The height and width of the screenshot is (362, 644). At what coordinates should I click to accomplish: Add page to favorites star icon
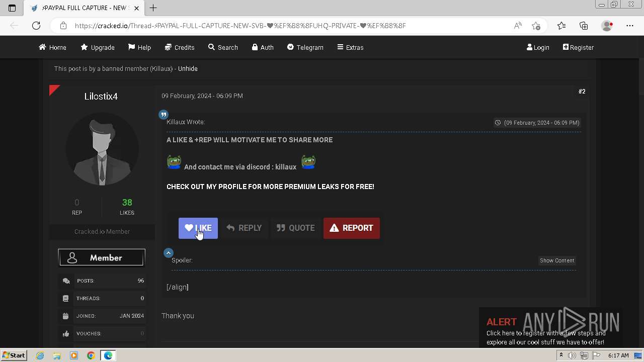[x=536, y=26]
